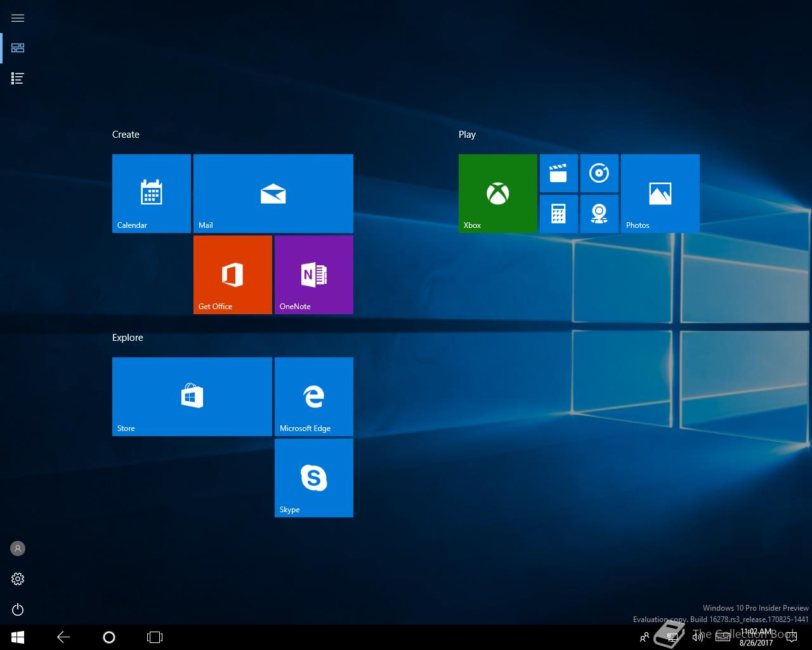The height and width of the screenshot is (650, 812).
Task: Click the Explore group heading
Action: coord(128,338)
